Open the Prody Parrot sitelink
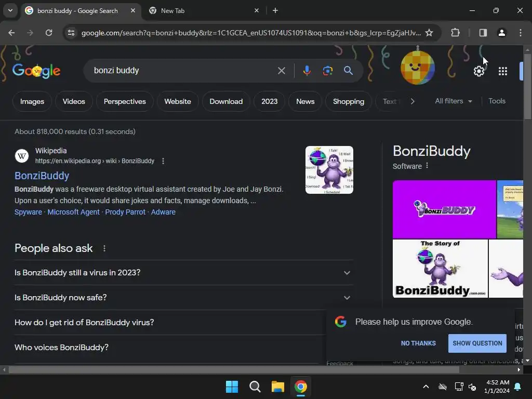Screen dimensions: 532x399 click(125, 212)
